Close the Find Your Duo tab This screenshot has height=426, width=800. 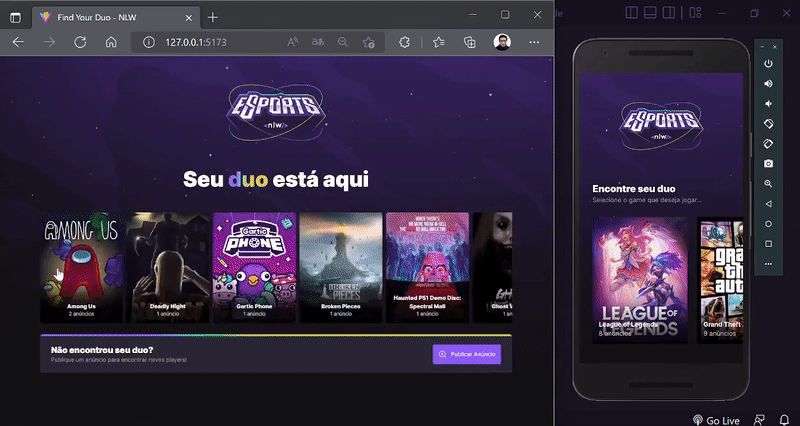tap(188, 17)
